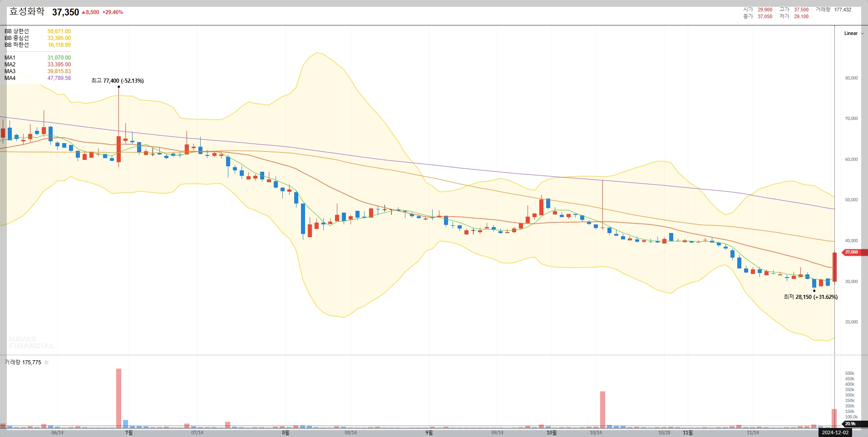Screen dimensions: 868x437
Task: Click the 10/28 date on time axis
Action: 664,432
